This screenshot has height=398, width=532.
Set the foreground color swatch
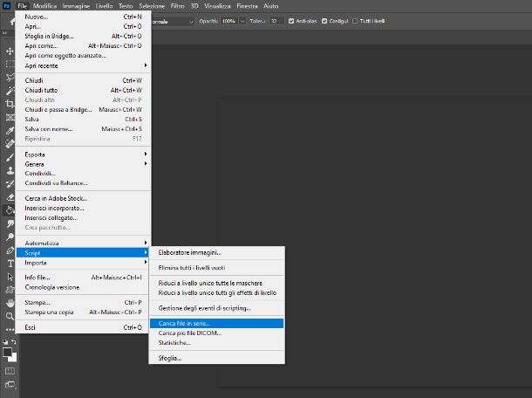[x=7, y=352]
